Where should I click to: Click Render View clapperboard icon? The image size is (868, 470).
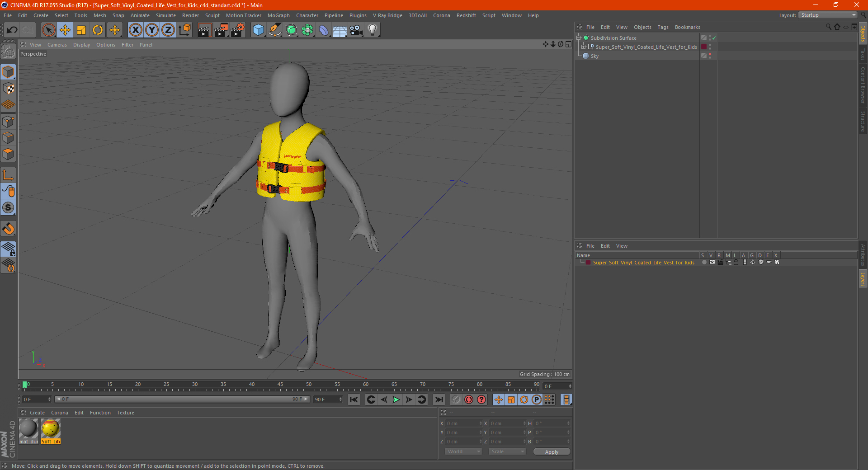204,30
